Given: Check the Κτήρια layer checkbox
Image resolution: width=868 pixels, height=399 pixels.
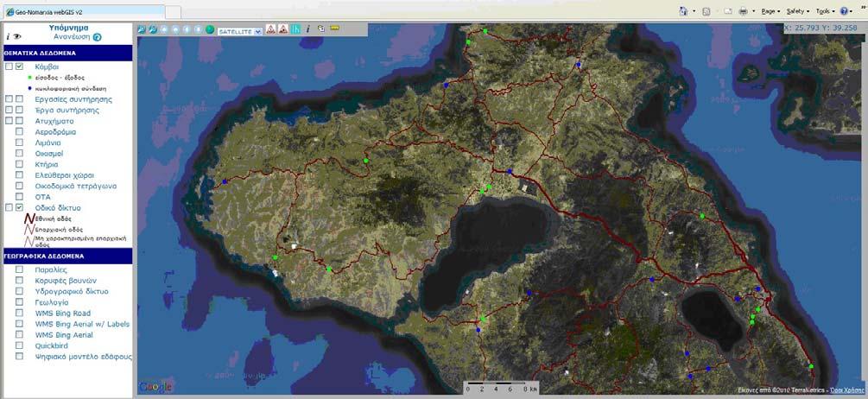Looking at the screenshot, I should (19, 164).
